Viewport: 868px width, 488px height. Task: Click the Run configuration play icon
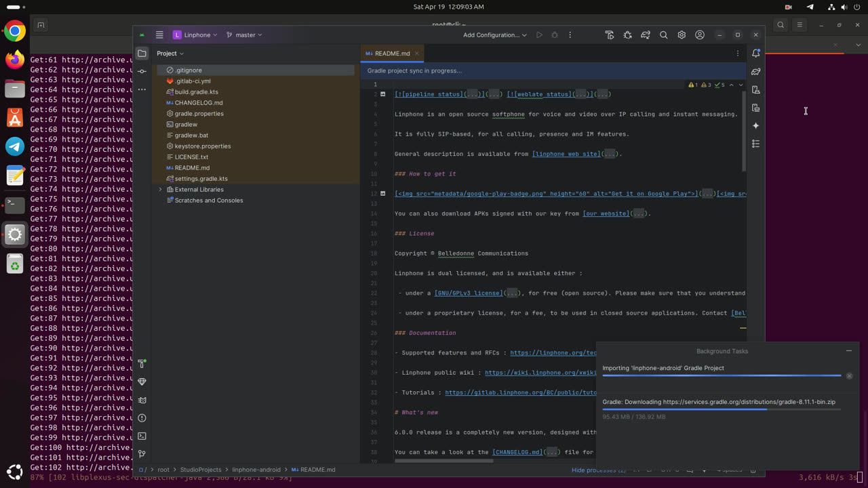[539, 35]
